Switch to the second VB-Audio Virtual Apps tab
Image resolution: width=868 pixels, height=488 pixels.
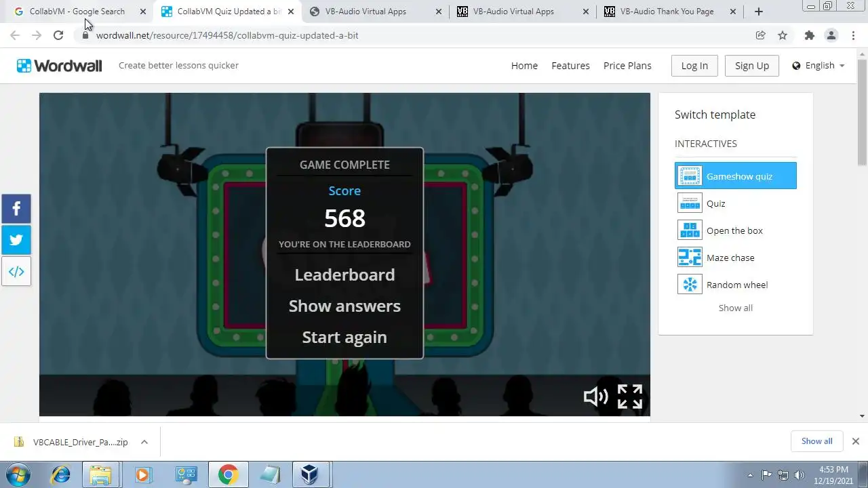coord(513,12)
